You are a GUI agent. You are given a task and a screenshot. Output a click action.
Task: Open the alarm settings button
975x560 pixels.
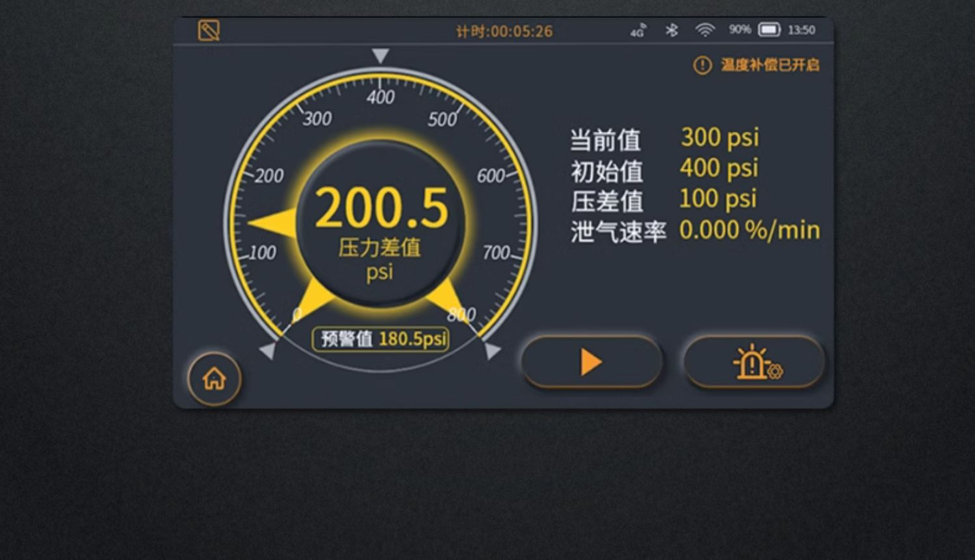tap(754, 362)
